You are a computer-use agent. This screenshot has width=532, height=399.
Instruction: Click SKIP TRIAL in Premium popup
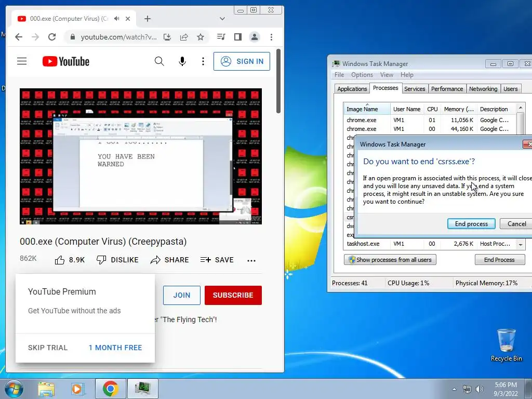pyautogui.click(x=48, y=348)
